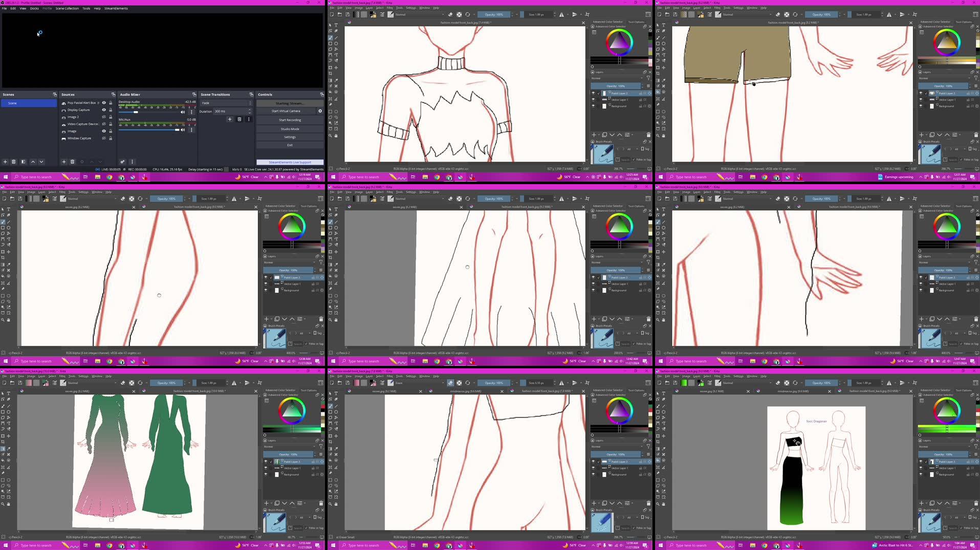This screenshot has height=550, width=980.
Task: Delete the layer via trash in green dress Krita window
Action: coord(321,503)
